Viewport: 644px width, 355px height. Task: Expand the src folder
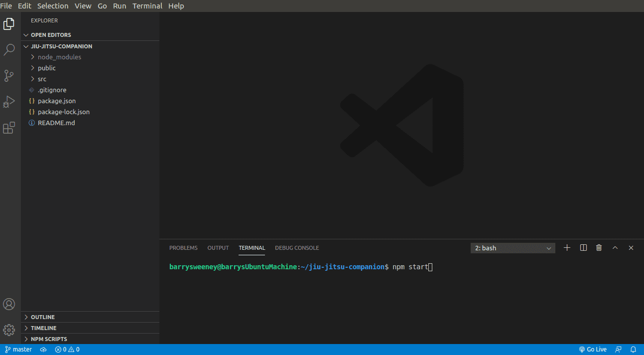pyautogui.click(x=90, y=79)
